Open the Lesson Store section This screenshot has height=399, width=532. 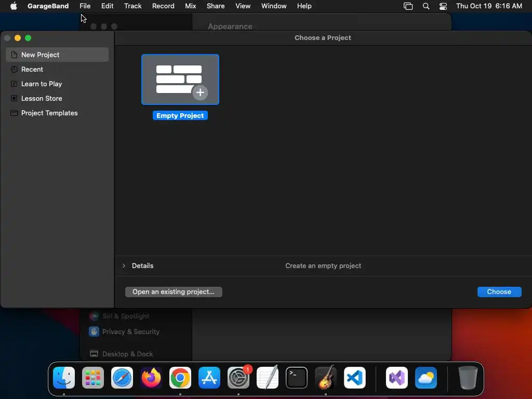click(57, 98)
